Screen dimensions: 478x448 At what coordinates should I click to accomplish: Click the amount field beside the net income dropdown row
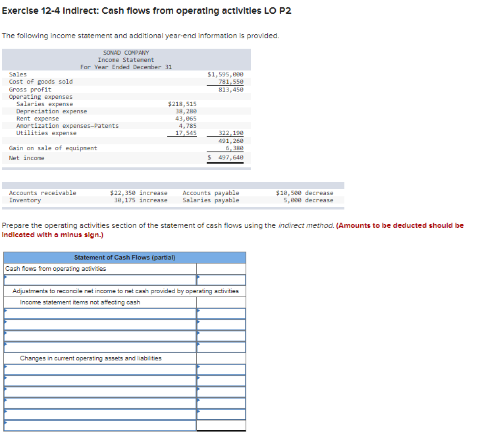click(221, 280)
